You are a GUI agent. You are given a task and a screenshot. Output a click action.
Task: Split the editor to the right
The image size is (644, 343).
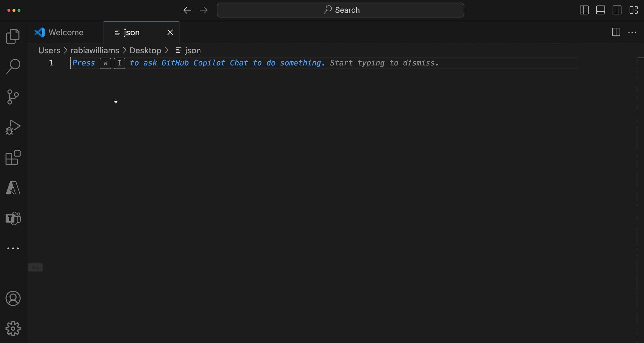click(x=616, y=32)
